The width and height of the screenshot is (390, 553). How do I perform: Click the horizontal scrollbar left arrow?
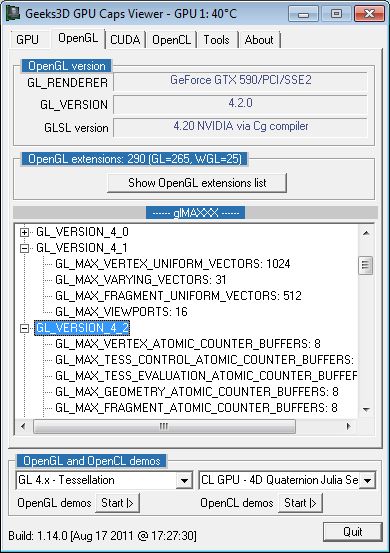23,426
